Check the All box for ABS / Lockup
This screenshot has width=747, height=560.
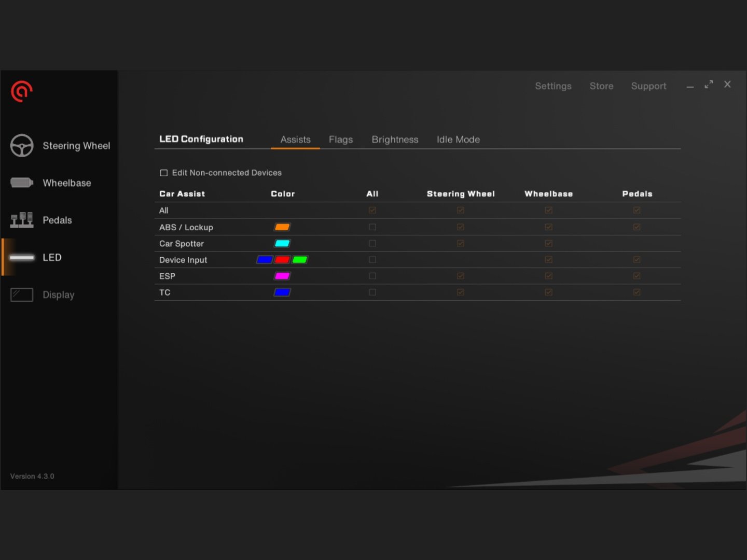pyautogui.click(x=372, y=227)
